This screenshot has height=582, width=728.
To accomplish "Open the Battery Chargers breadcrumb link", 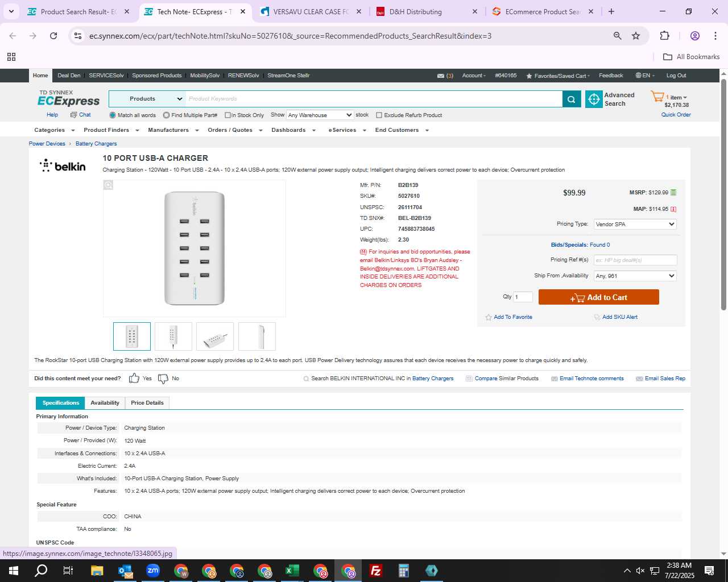I will (x=96, y=144).
